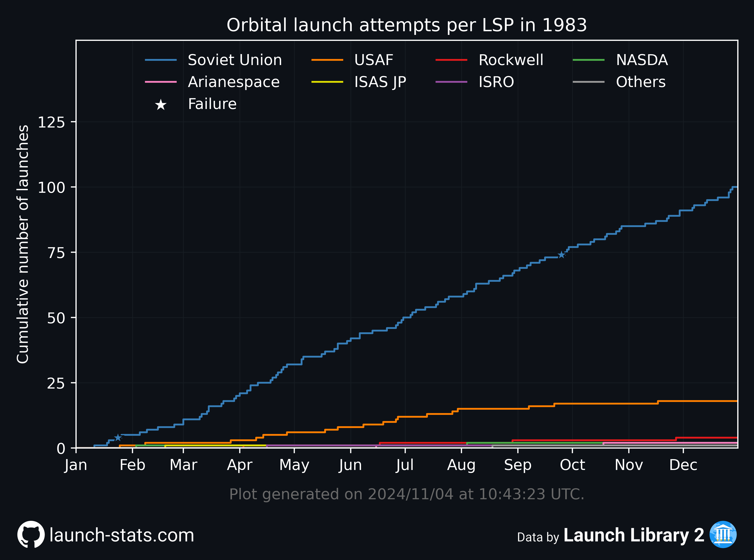Screen dimensions: 754x560
Task: Click the white Failure star in legend
Action: 160,105
